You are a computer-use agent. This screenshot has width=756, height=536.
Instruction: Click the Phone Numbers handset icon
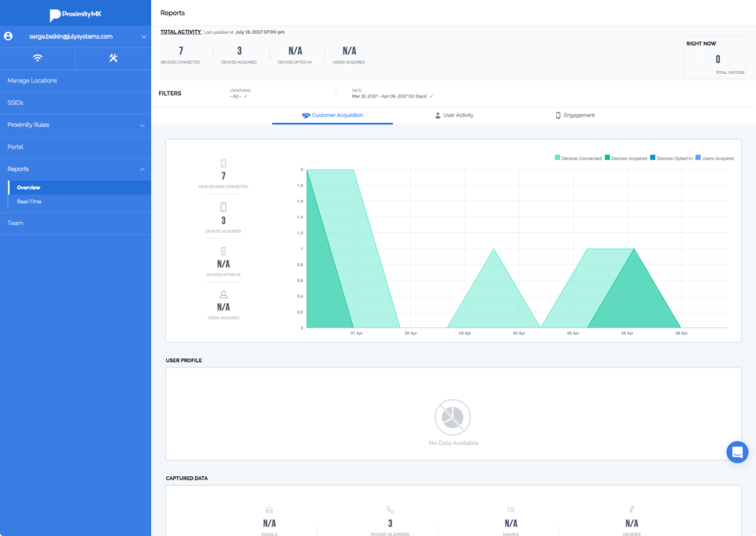click(390, 509)
